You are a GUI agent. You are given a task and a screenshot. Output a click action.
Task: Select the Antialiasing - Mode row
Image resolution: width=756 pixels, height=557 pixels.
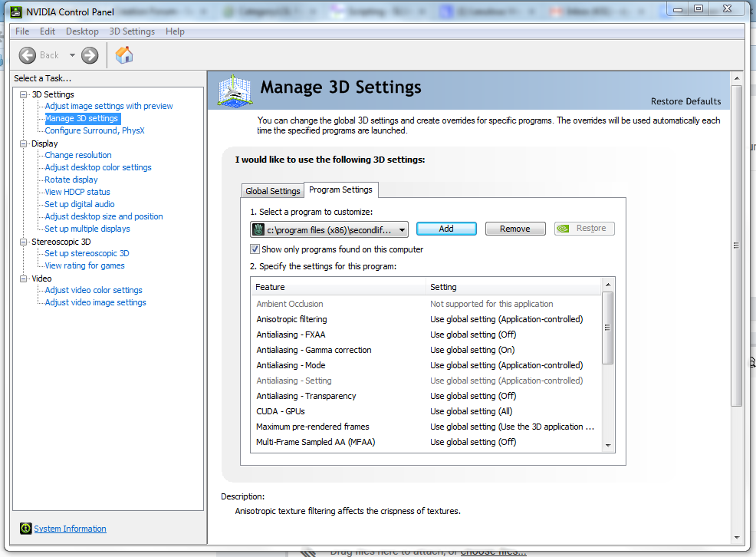[x=426, y=365]
